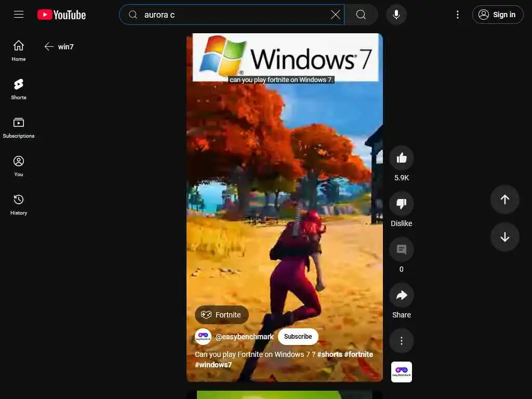Open the hamburger guide menu
The image size is (532, 399).
click(19, 15)
